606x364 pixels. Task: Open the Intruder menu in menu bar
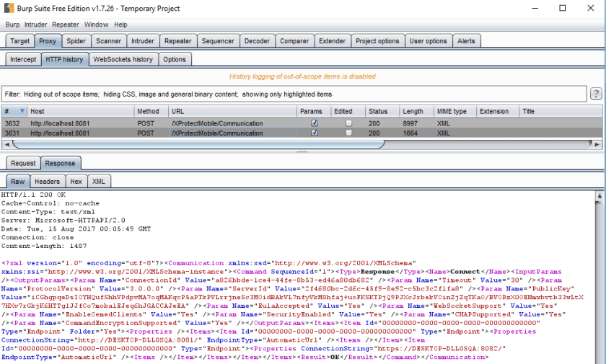pyautogui.click(x=35, y=25)
